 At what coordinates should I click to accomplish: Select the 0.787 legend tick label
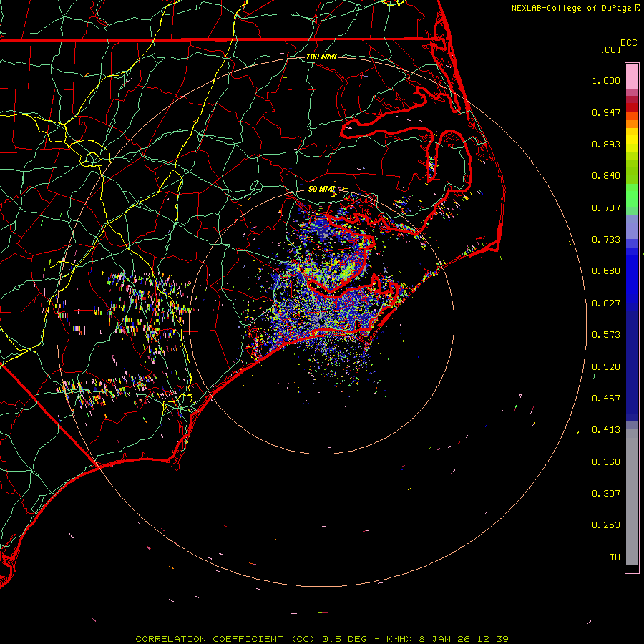coord(606,208)
